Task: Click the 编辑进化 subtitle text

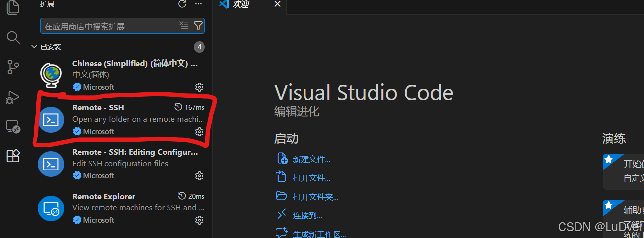Action: pyautogui.click(x=297, y=112)
